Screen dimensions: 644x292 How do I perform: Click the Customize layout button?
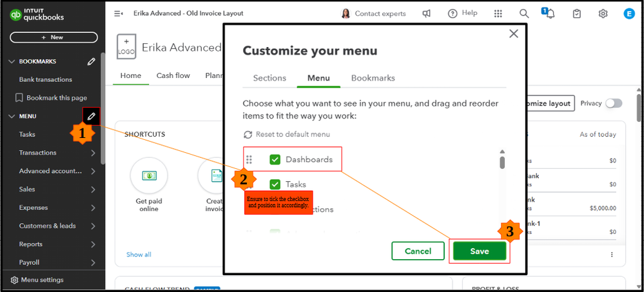(549, 104)
